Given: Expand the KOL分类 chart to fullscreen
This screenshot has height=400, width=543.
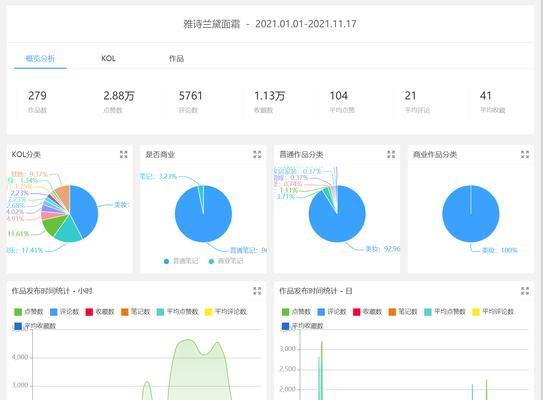Looking at the screenshot, I should [124, 154].
